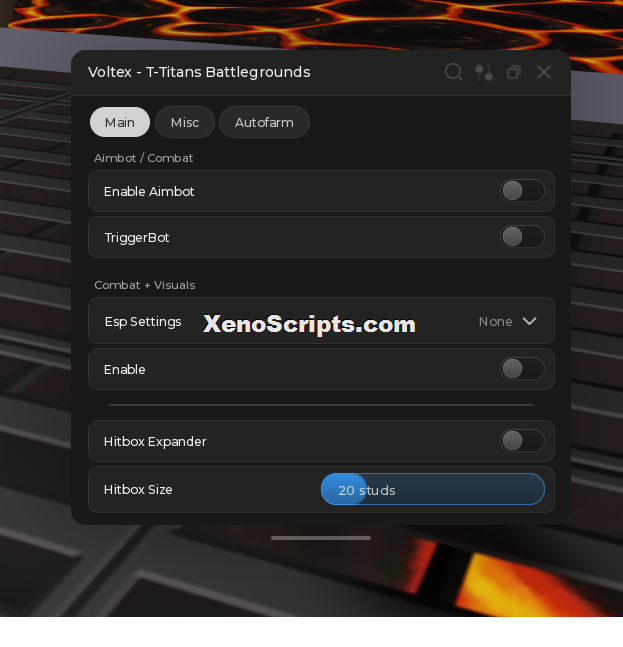This screenshot has width=623, height=647.
Task: Turn on the TriggerBot switch
Action: pyautogui.click(x=522, y=237)
